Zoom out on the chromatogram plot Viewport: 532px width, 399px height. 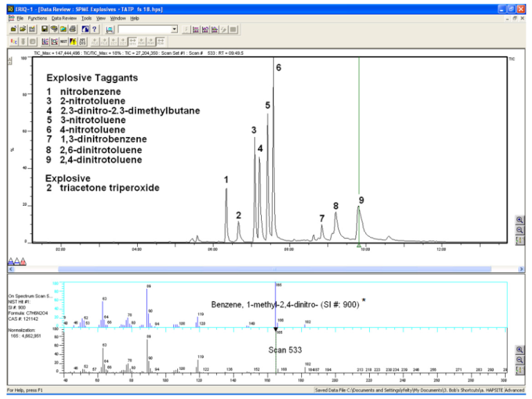tap(520, 230)
